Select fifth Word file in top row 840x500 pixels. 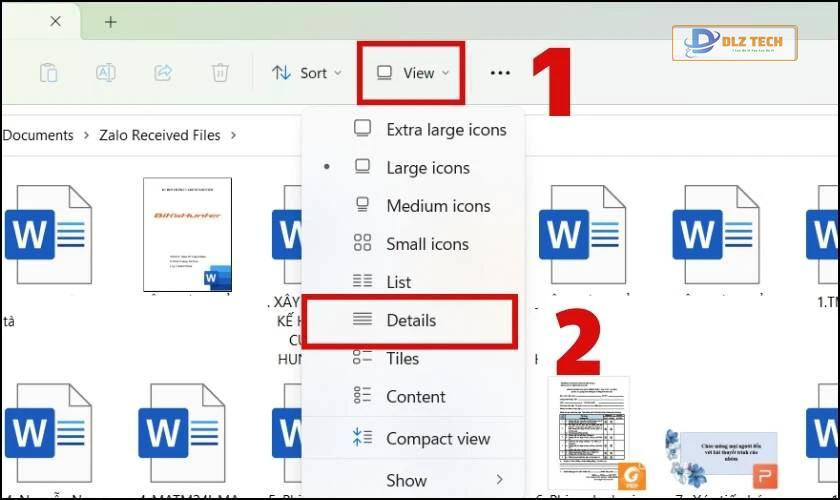pyautogui.click(x=716, y=235)
